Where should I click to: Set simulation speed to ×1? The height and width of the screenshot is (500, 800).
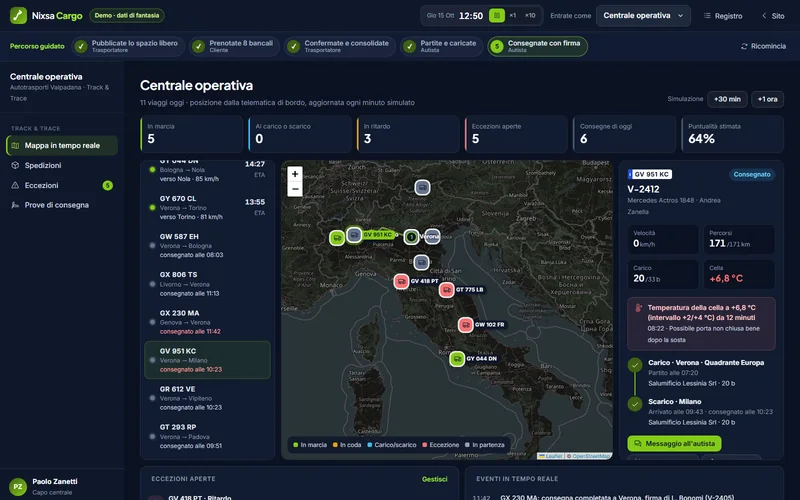(513, 15)
